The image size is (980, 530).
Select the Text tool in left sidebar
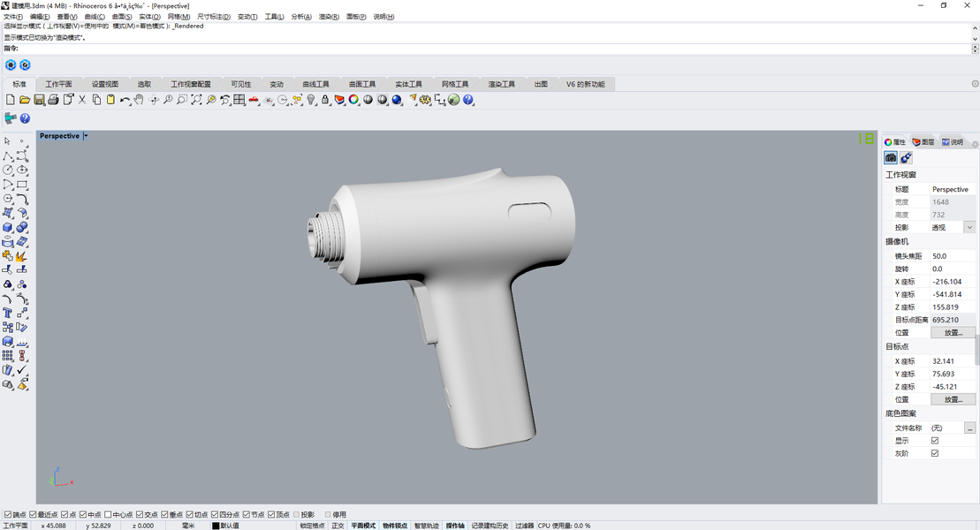pos(7,313)
